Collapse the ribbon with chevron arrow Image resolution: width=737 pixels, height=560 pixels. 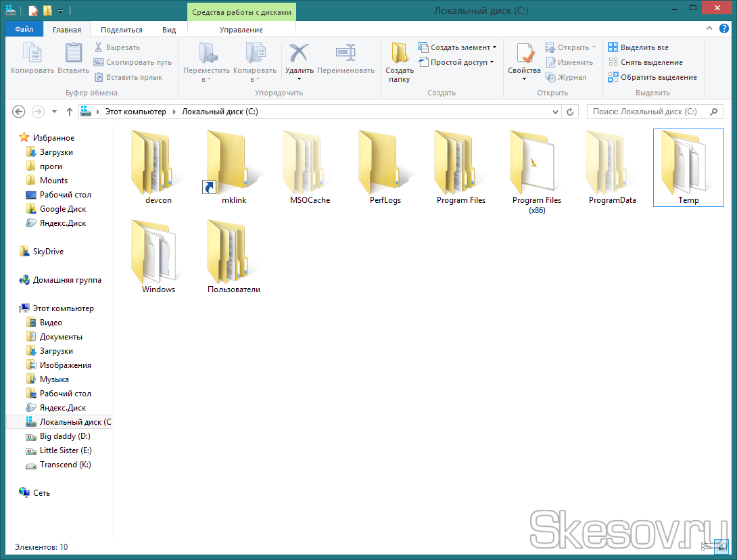click(709, 28)
